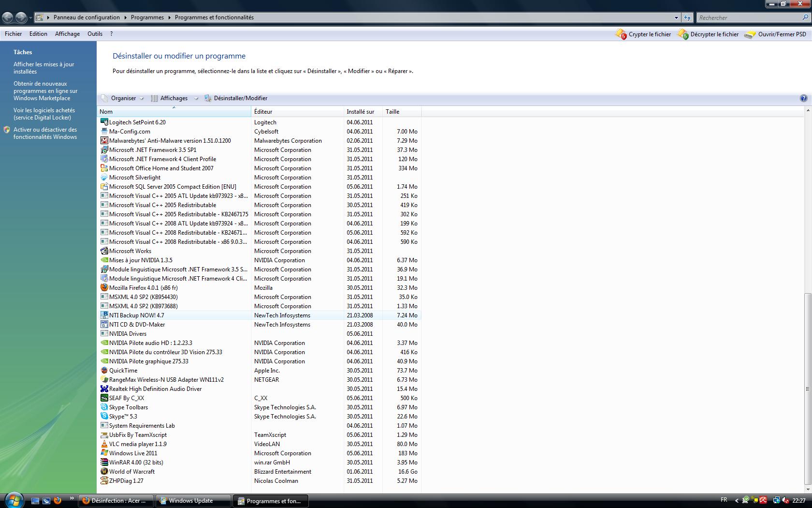Select the UsbFix By TeamXscript icon
Viewport: 812px width, 508px height.
tap(104, 435)
